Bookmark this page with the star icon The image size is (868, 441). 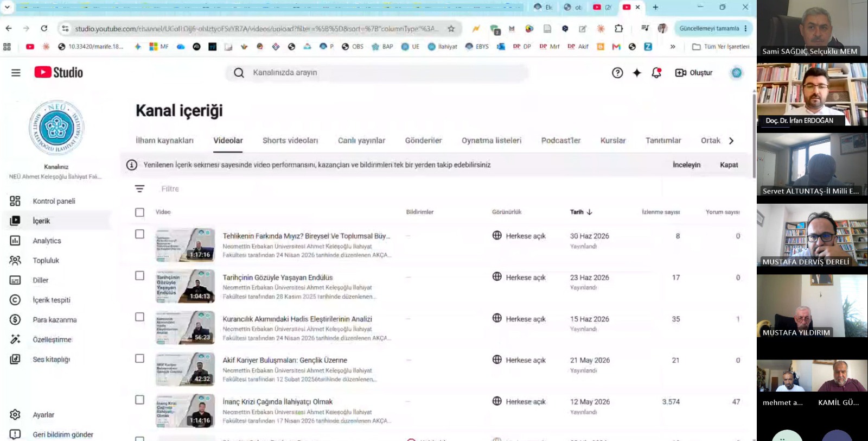pyautogui.click(x=451, y=28)
